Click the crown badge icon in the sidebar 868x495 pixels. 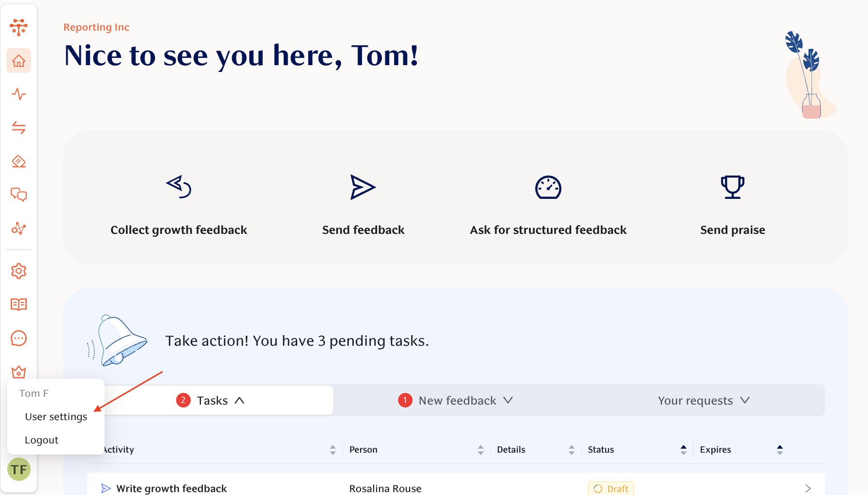point(18,372)
